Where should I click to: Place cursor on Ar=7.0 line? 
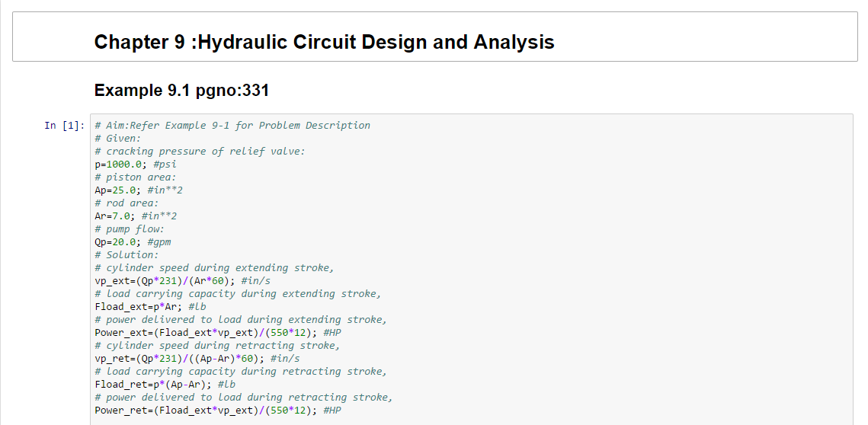(135, 216)
